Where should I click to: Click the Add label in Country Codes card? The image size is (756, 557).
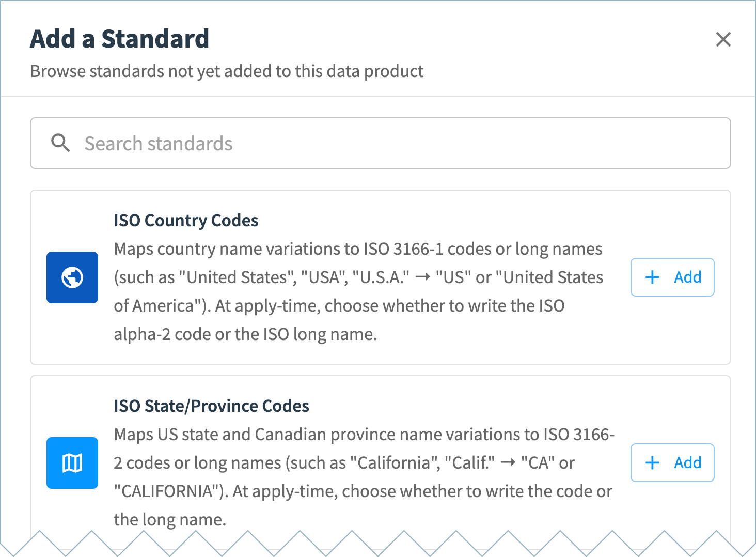click(x=688, y=277)
